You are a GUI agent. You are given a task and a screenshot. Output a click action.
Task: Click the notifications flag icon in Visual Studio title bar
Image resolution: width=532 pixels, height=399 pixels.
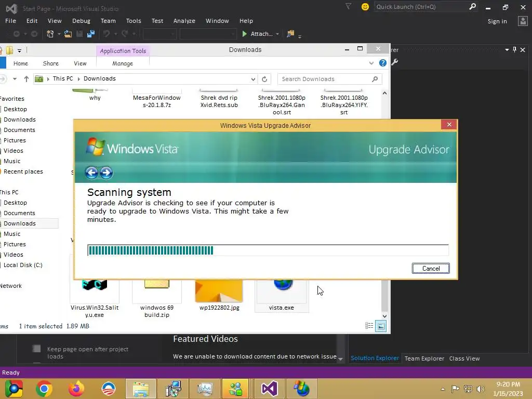click(x=349, y=6)
